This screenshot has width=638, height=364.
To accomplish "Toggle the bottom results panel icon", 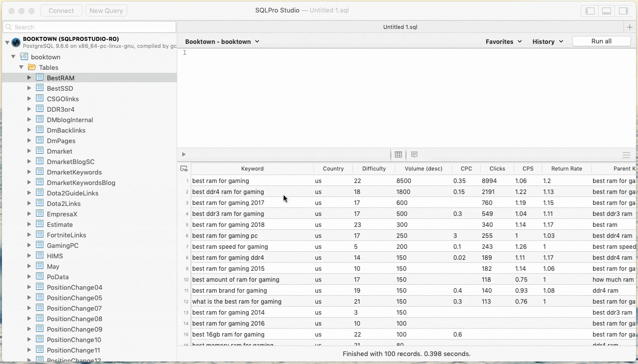I will pos(607,10).
